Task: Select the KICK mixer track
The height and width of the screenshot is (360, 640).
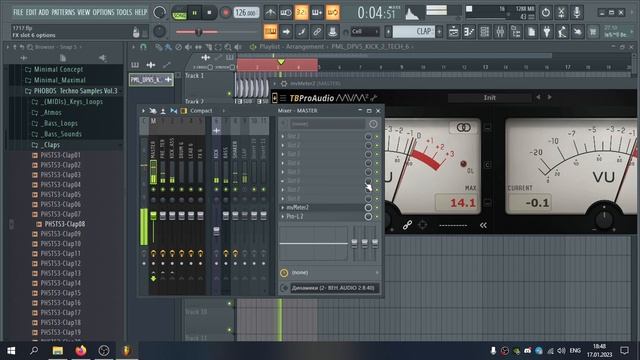Action: pos(216,153)
